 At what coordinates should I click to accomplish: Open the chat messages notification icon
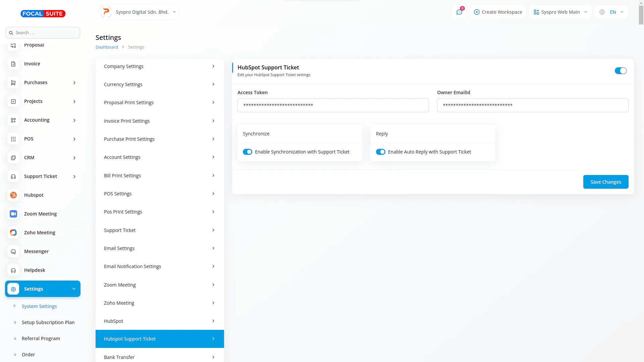click(459, 12)
